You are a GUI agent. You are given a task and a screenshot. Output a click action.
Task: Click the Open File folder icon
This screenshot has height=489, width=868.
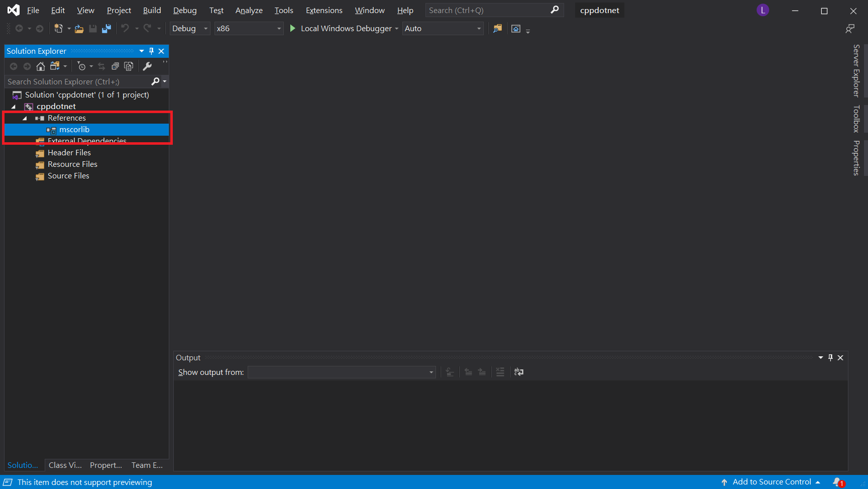[79, 29]
